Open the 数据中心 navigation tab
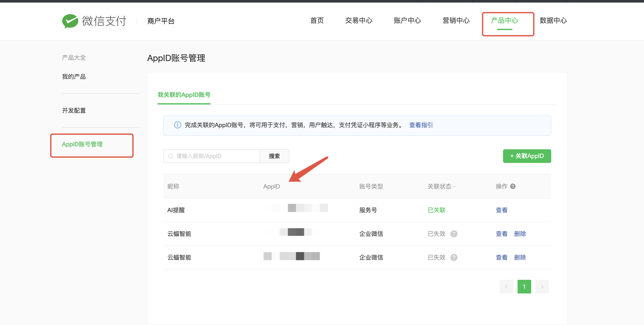The image size is (644, 325). click(x=553, y=20)
